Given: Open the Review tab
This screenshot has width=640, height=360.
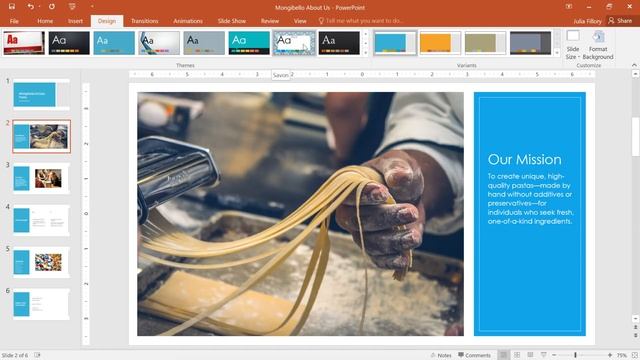Looking at the screenshot, I should click(x=270, y=21).
